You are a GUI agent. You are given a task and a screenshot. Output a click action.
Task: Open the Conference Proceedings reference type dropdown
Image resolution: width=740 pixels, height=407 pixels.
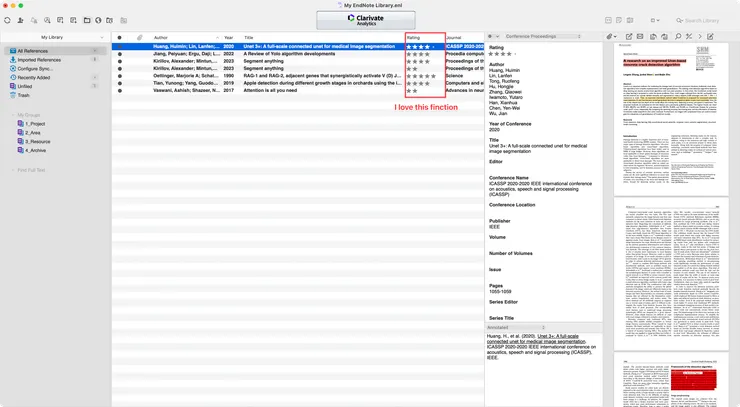543,36
